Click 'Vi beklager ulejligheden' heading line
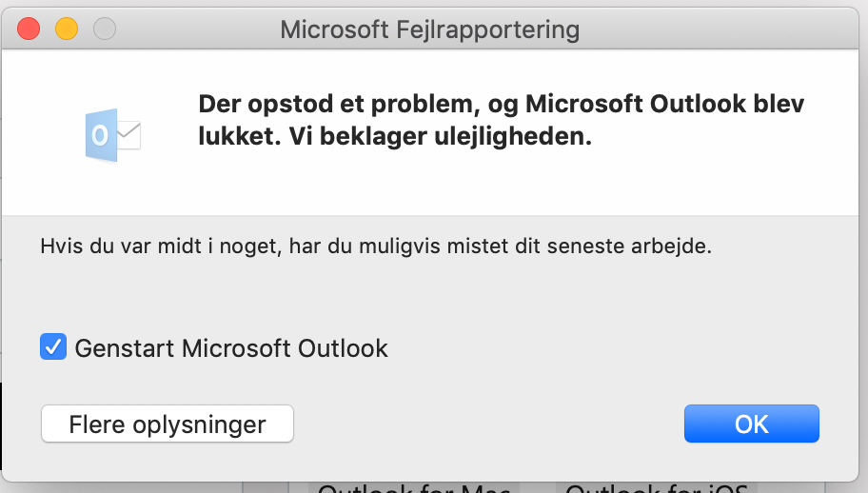 click(476, 137)
